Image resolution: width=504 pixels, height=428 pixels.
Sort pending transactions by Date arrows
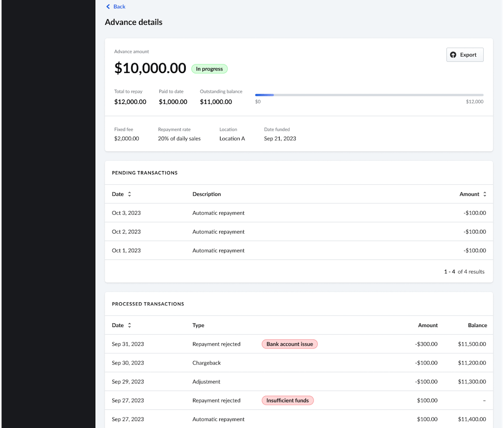130,194
